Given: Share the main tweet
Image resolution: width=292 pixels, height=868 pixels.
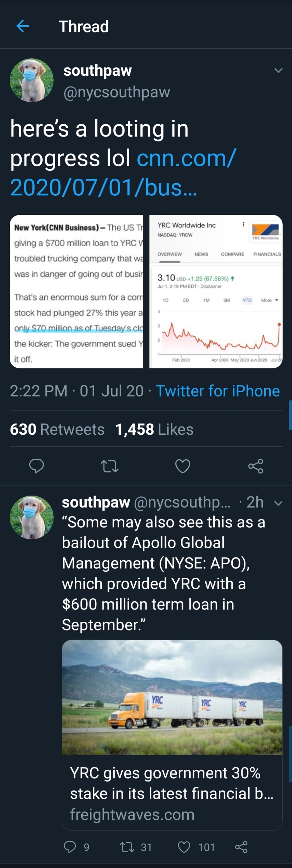Looking at the screenshot, I should pos(256,466).
